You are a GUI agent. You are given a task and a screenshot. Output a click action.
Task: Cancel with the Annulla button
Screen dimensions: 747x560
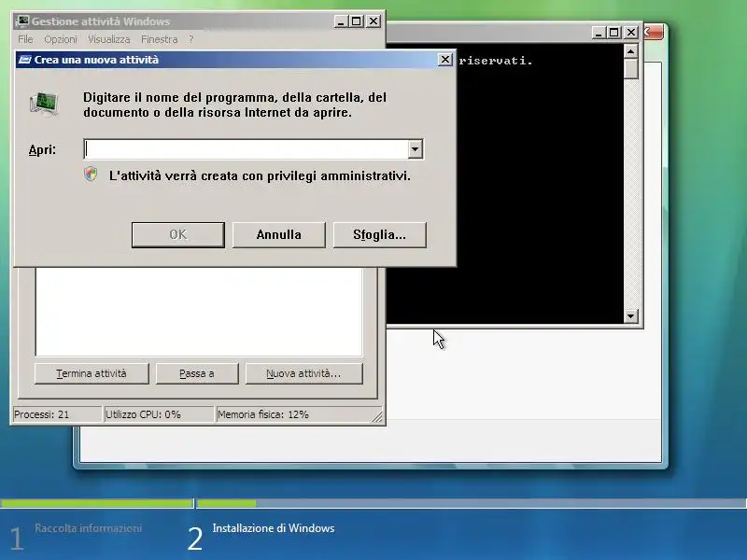pyautogui.click(x=278, y=235)
